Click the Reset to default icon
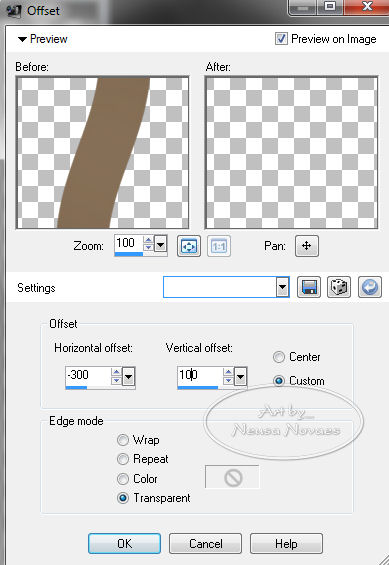Screen dimensions: 389x565 click(x=370, y=287)
